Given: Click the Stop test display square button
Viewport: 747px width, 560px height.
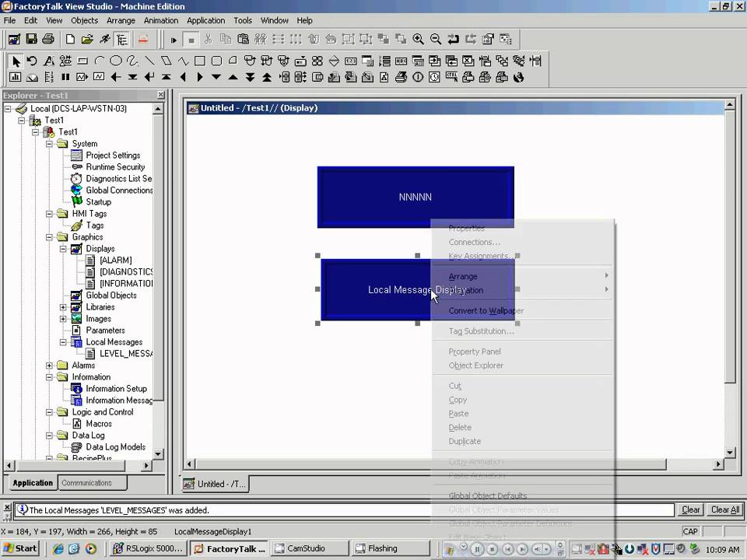Looking at the screenshot, I should click(191, 40).
